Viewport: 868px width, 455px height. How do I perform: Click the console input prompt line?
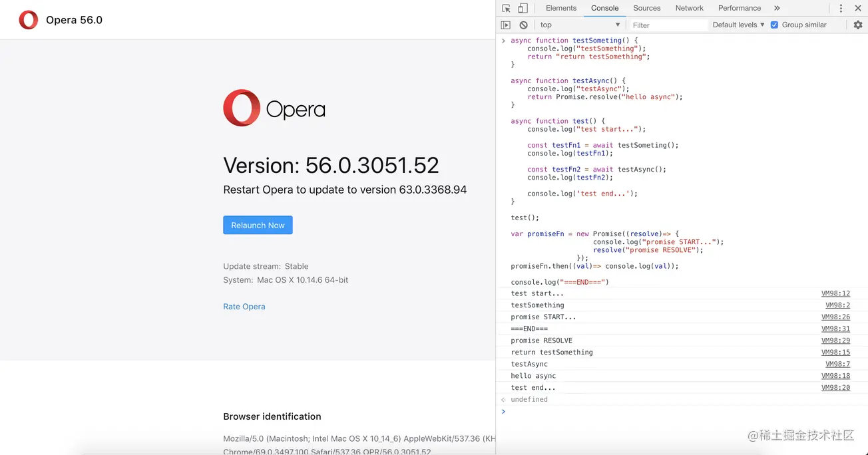[x=682, y=412]
